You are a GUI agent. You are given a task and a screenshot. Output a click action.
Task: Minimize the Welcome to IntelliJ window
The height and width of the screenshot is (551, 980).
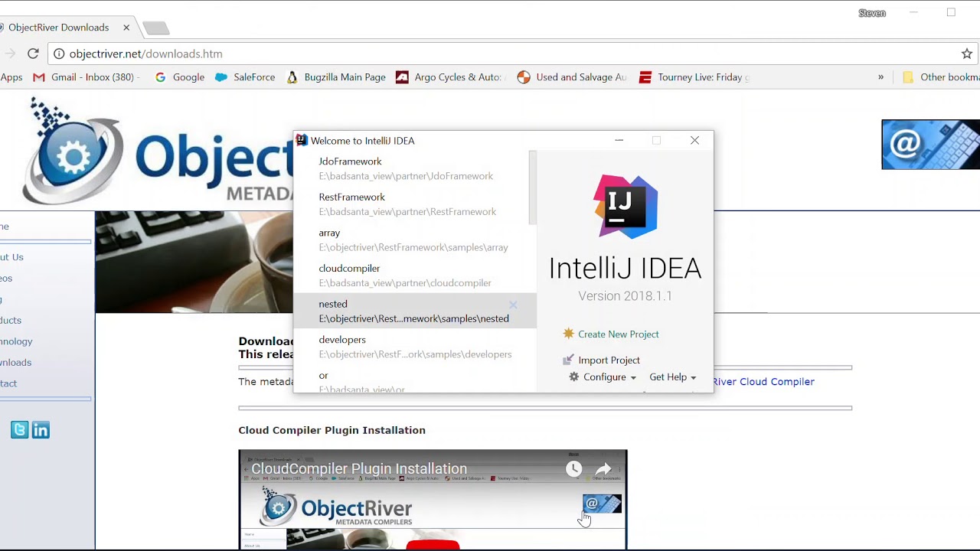(x=619, y=141)
